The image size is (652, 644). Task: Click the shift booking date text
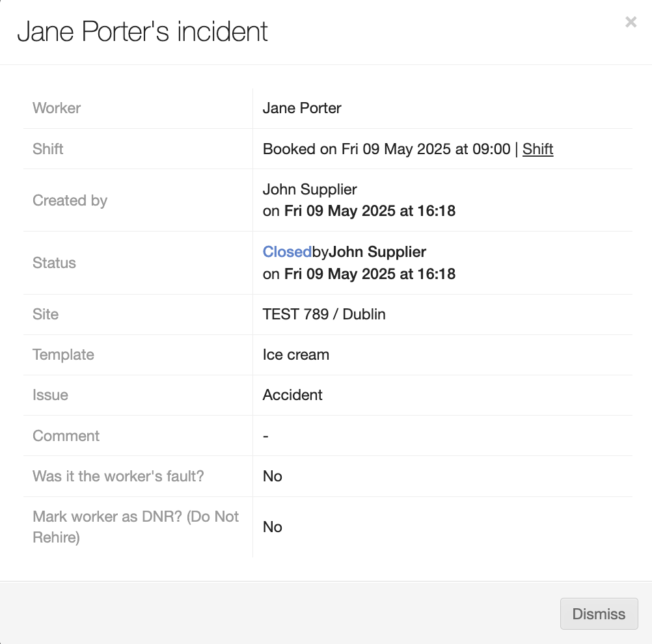(387, 149)
